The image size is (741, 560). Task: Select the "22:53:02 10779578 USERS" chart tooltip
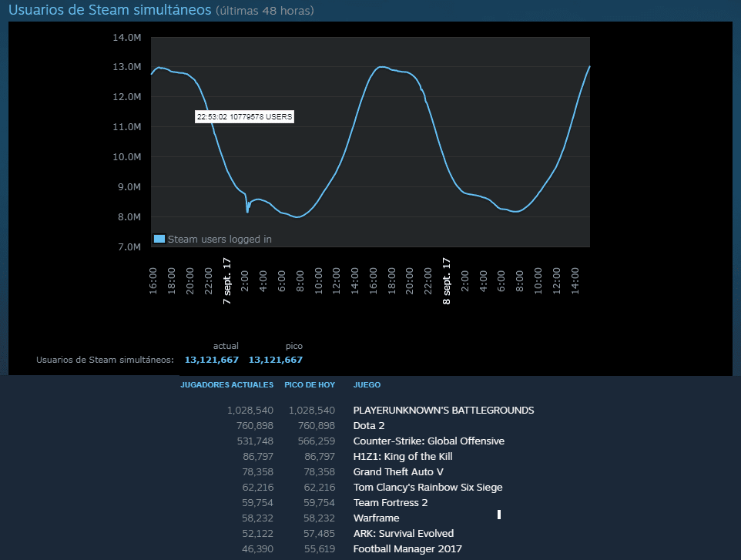click(244, 117)
